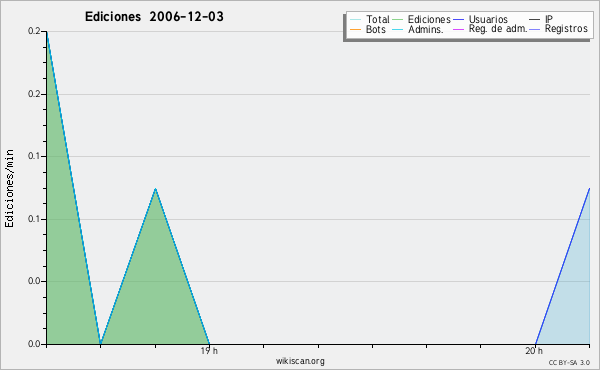Image resolution: width=600 pixels, height=370 pixels.
Task: Click the Reg. de adm. legend label
Action: coord(497,29)
